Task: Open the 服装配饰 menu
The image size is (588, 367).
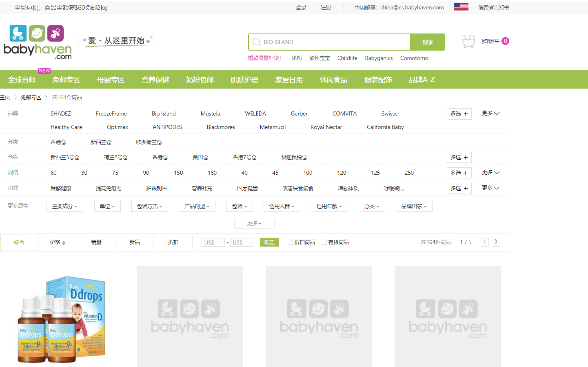Action: click(378, 80)
